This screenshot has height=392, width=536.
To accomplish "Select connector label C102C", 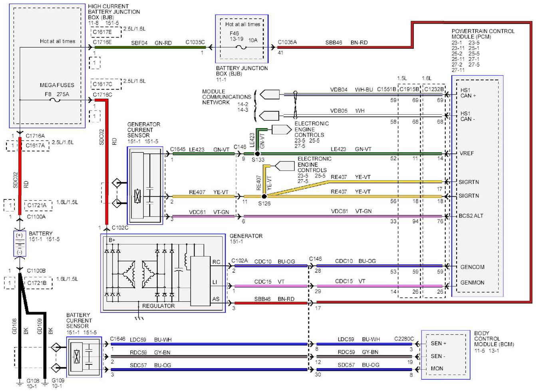I will (120, 228).
